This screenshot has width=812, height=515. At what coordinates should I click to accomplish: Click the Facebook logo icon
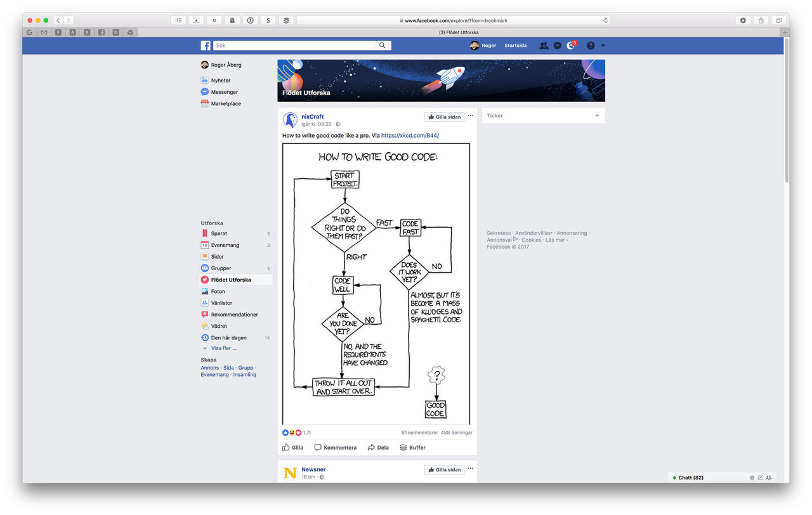[x=206, y=46]
